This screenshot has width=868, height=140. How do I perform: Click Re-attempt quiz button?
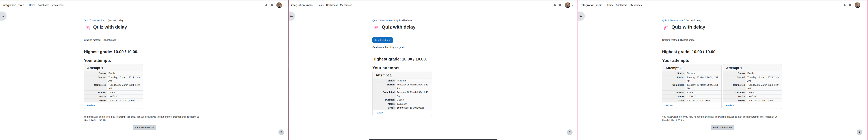(382, 40)
